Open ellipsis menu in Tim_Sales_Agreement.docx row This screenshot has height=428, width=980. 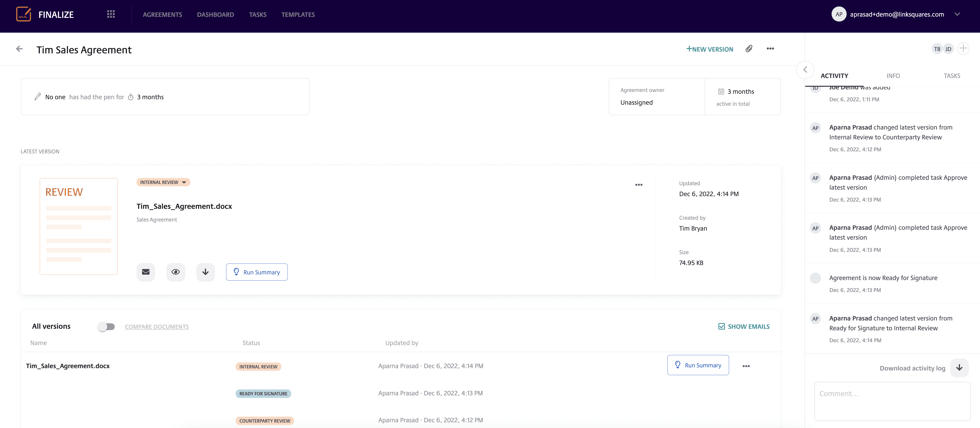pyautogui.click(x=746, y=366)
